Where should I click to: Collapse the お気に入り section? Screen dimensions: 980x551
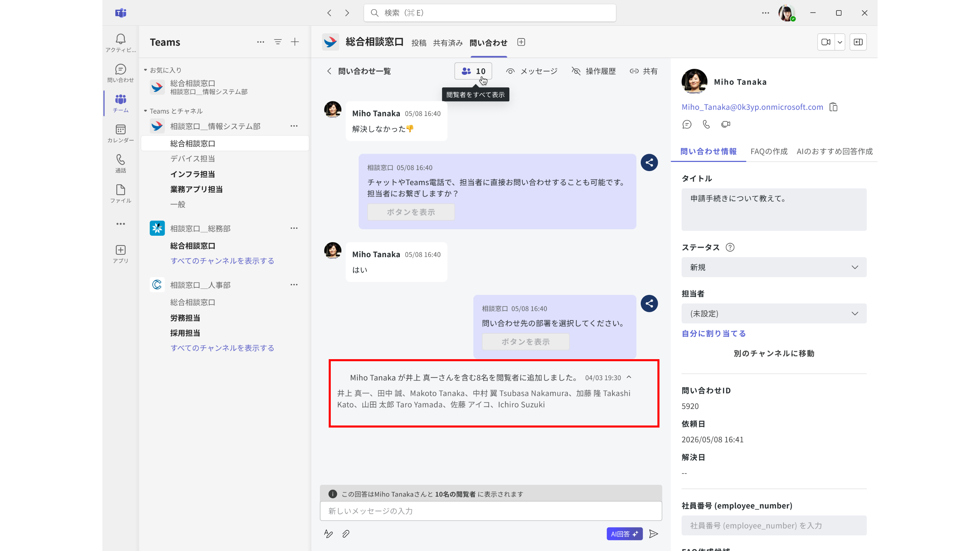click(x=145, y=70)
